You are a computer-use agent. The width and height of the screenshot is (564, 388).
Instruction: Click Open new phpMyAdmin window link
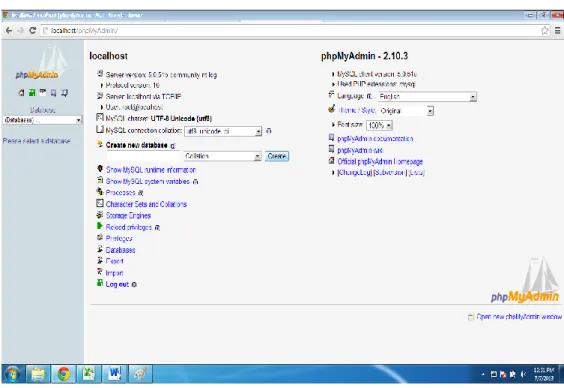tap(519, 316)
